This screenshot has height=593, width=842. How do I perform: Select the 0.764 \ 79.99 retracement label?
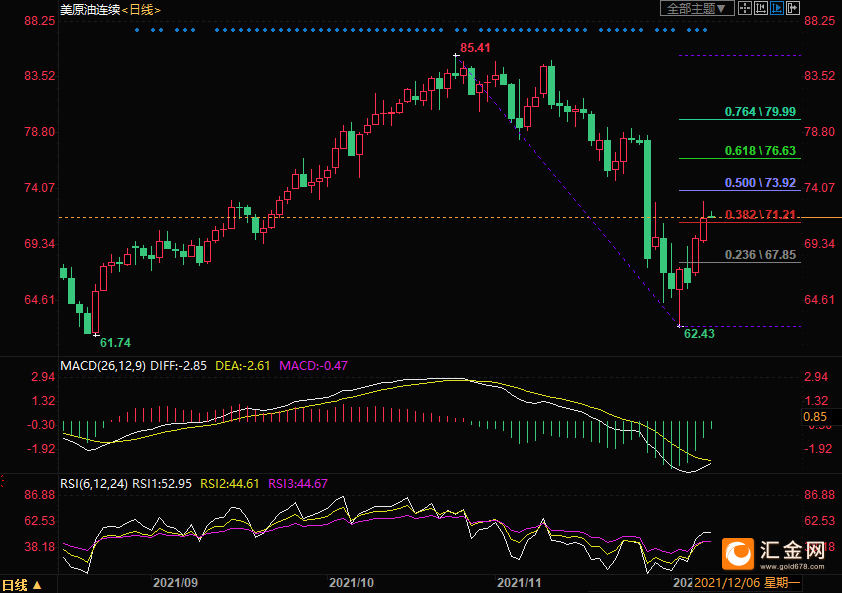(761, 112)
